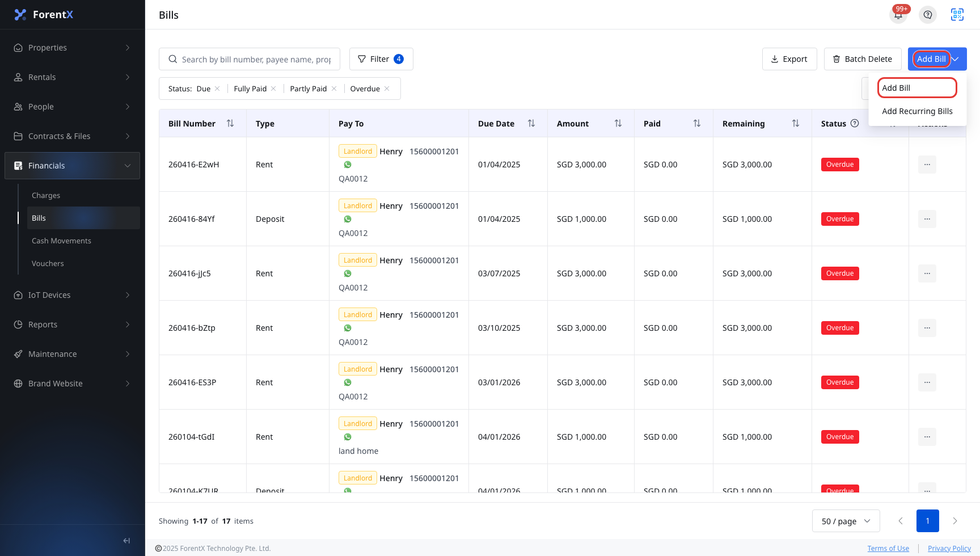
Task: Open the Terms of Use link
Action: [888, 548]
